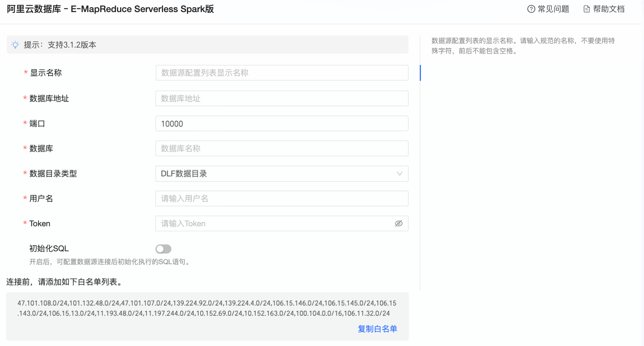Click the whitelist IP address text

tap(207, 308)
